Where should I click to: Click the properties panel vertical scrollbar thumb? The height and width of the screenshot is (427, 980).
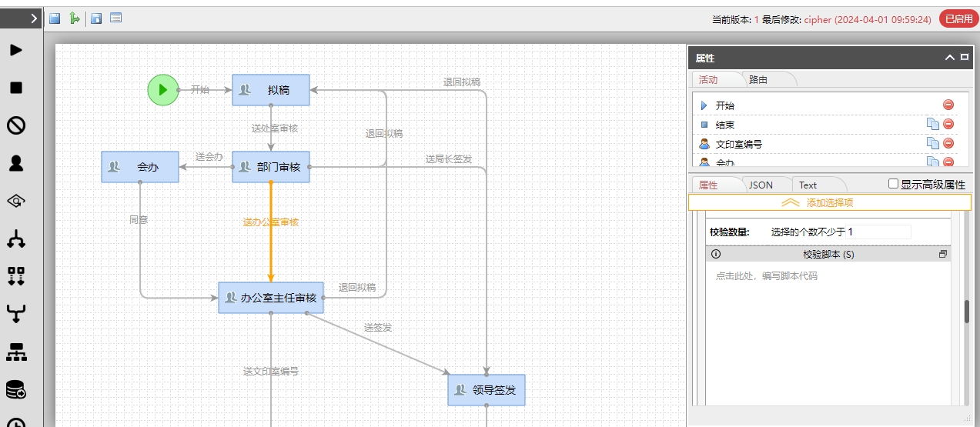click(967, 312)
